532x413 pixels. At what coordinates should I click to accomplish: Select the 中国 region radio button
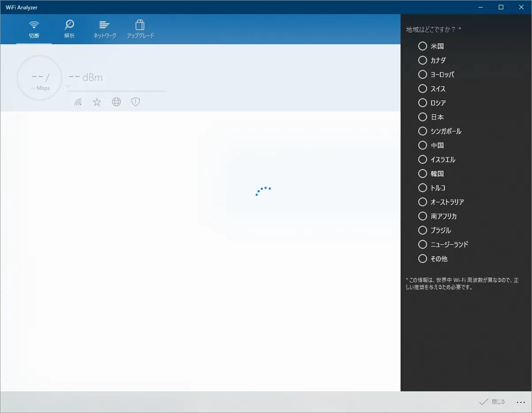[x=423, y=145]
